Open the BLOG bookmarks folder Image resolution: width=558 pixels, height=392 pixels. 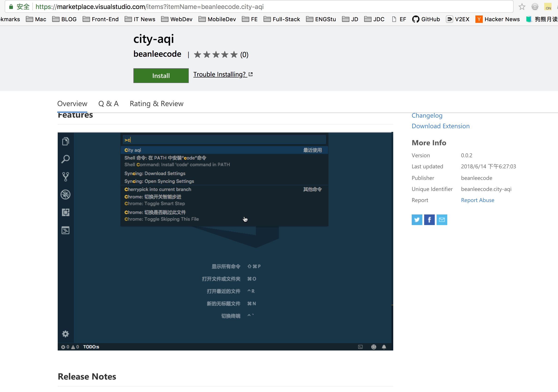[x=64, y=19]
